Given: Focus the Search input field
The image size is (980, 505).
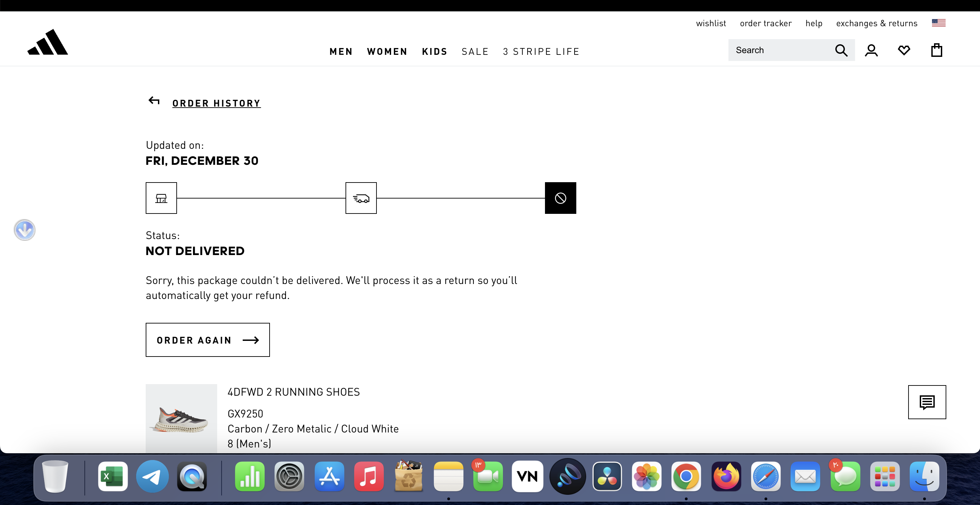Looking at the screenshot, I should tap(780, 50).
